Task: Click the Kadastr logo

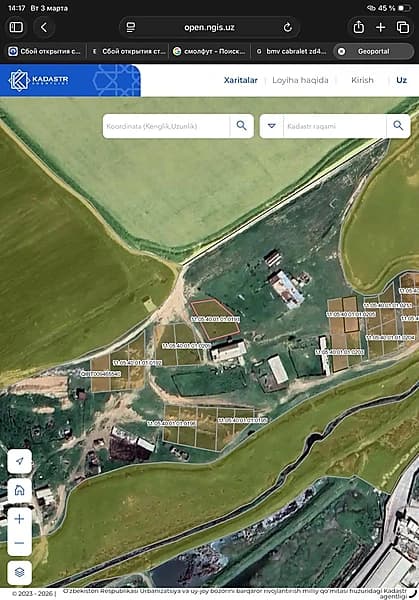Action: [38, 80]
